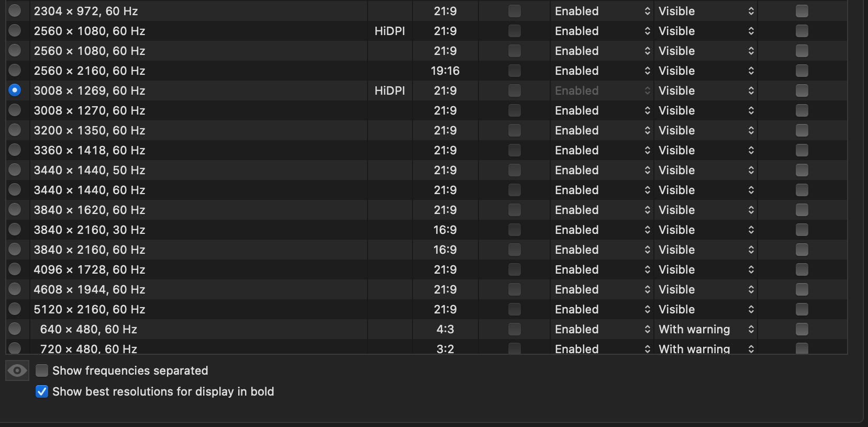Select the 3440 × 1440, 60 Hz resolution

click(x=15, y=190)
